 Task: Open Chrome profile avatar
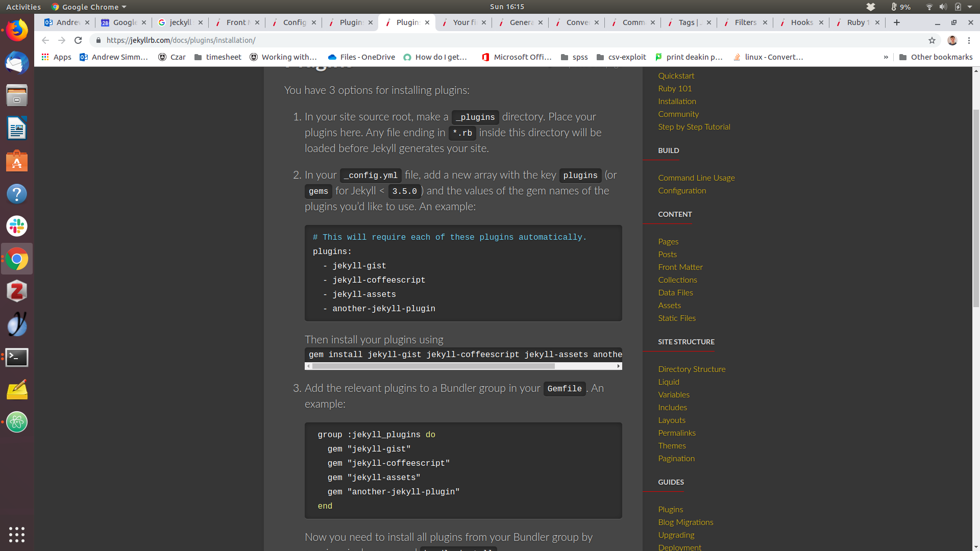[x=952, y=40]
